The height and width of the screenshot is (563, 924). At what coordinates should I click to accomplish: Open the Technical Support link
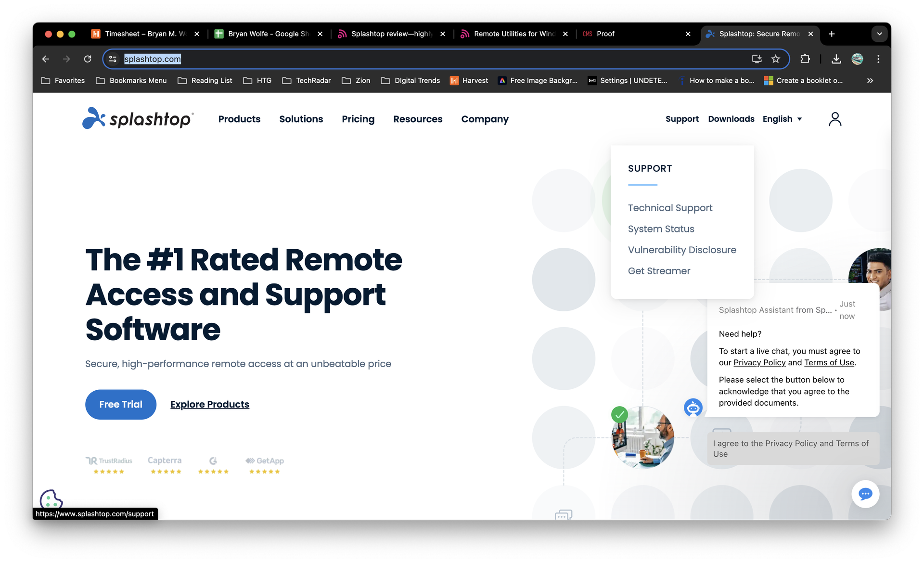click(670, 208)
